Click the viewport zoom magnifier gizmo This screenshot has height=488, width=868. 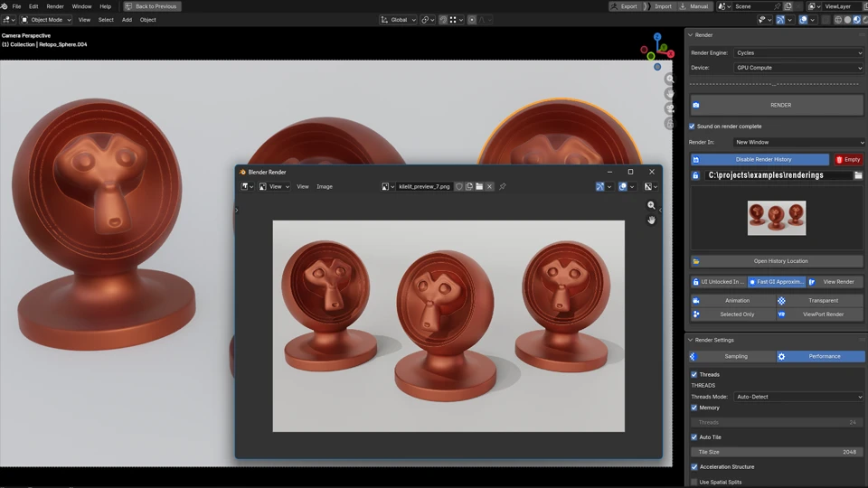pos(670,80)
